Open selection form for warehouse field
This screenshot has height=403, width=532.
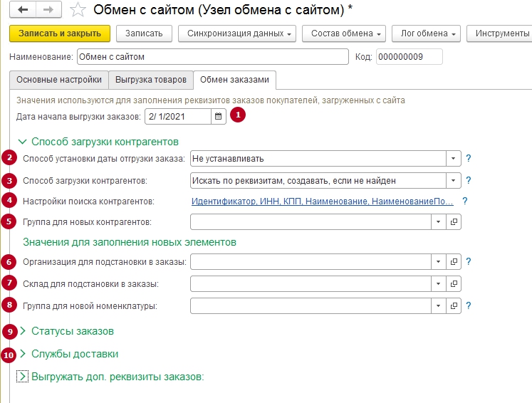[454, 284]
